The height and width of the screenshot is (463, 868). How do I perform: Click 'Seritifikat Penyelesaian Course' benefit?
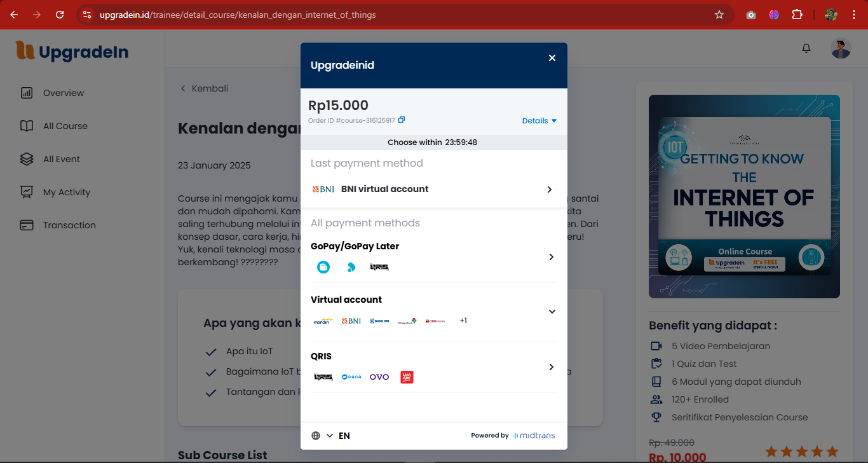point(740,417)
